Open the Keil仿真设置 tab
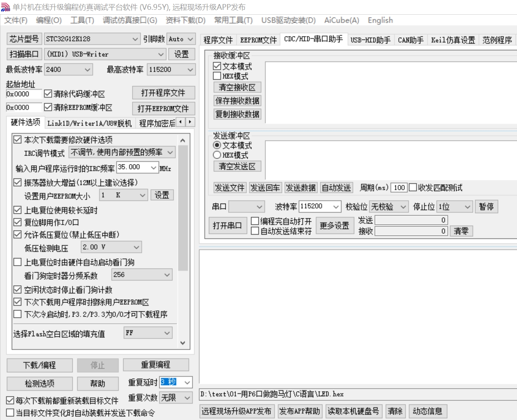517x420 pixels. click(x=453, y=40)
